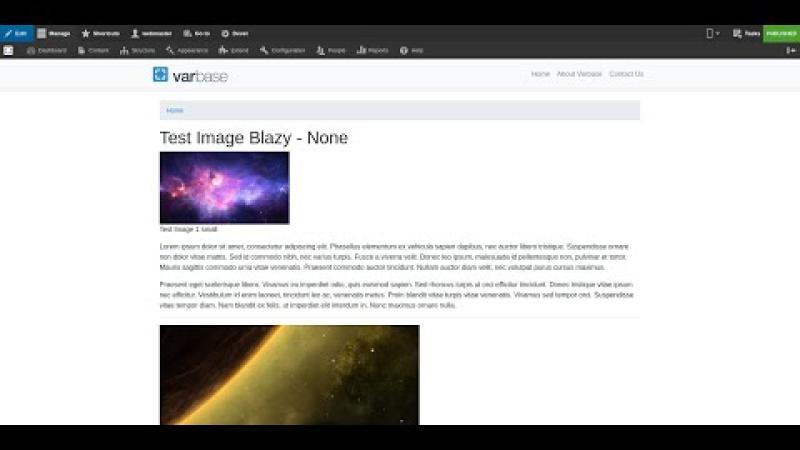The image size is (800, 450).
Task: Click the Home breadcrumb link
Action: coord(174,110)
